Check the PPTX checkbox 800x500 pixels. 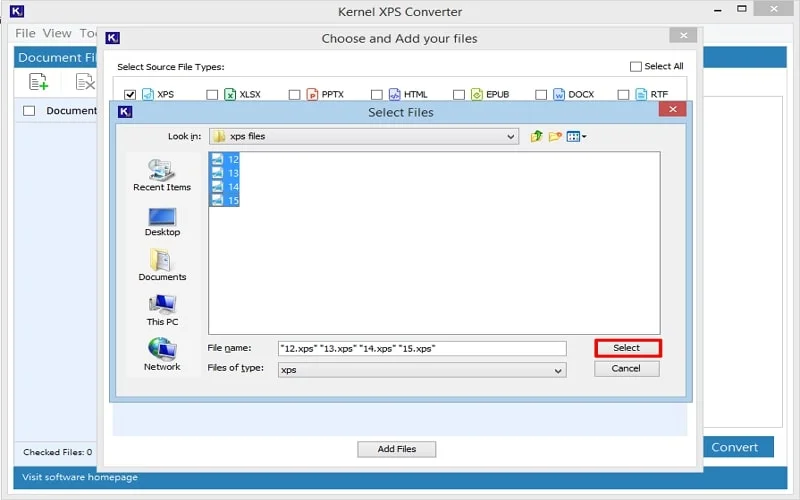tap(294, 94)
